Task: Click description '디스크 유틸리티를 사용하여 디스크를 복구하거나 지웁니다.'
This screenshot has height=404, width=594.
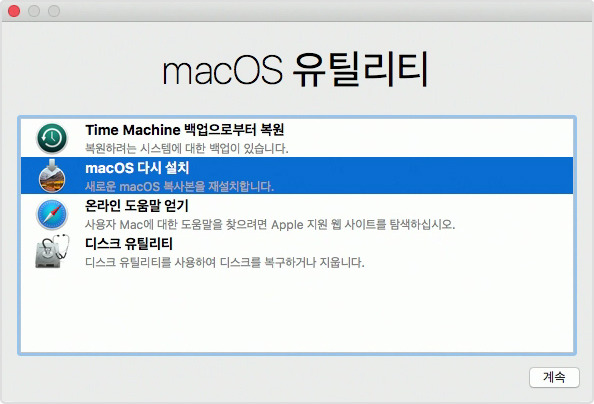Action: (x=225, y=262)
